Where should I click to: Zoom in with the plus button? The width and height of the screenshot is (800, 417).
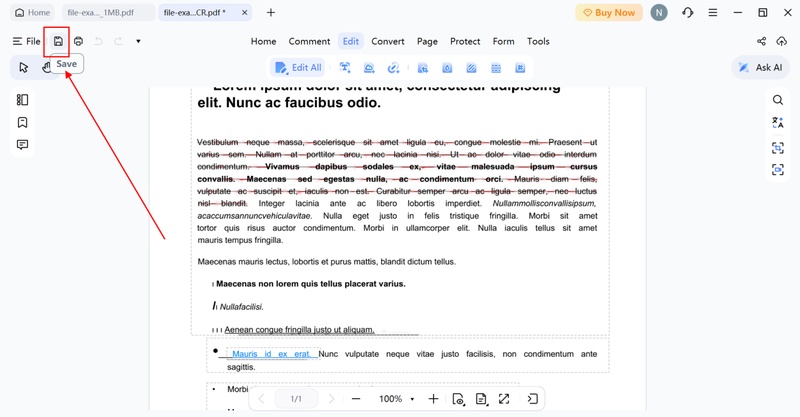[x=433, y=399]
